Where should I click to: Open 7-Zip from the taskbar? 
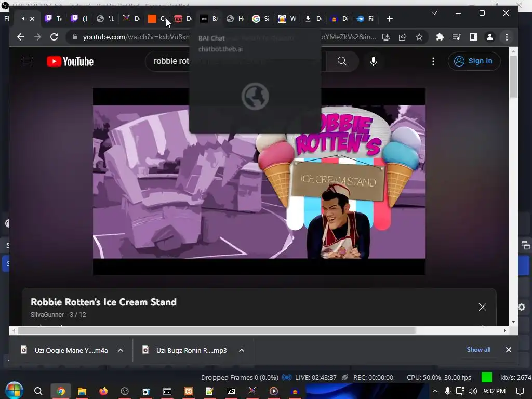click(231, 391)
